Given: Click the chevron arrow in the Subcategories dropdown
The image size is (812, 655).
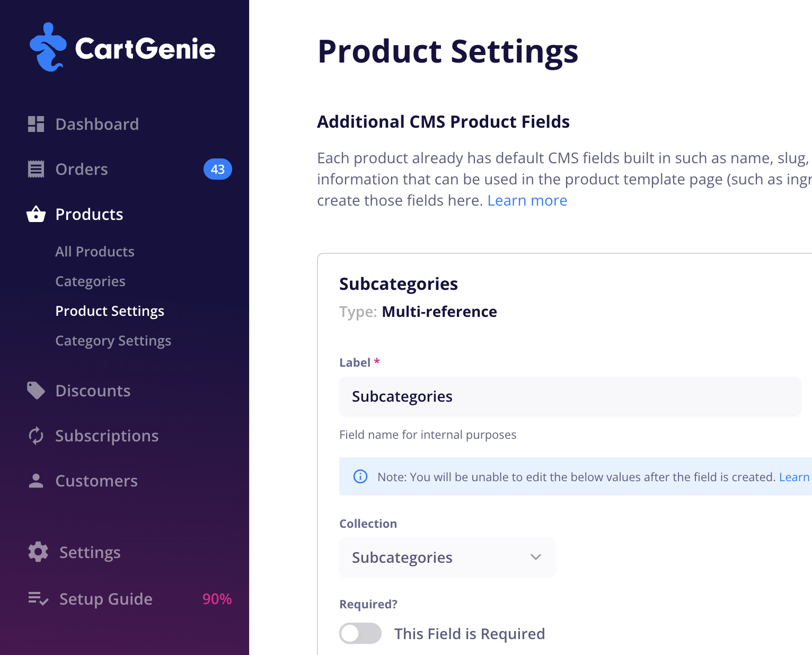Looking at the screenshot, I should pos(536,557).
